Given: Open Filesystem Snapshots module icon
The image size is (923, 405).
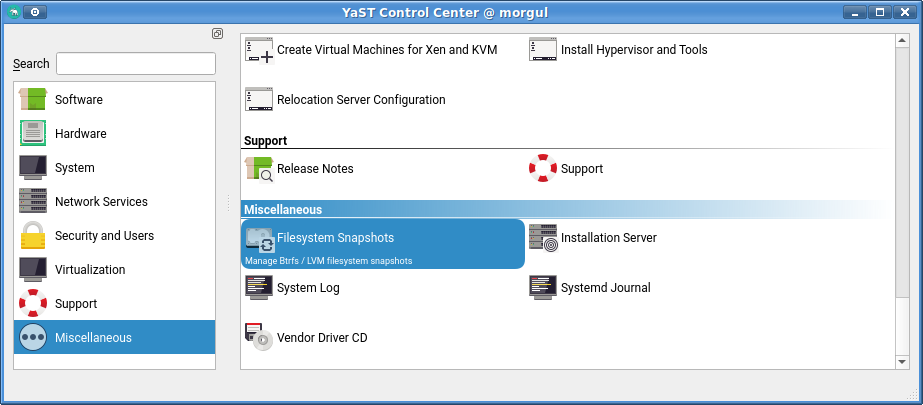Looking at the screenshot, I should 260,239.
